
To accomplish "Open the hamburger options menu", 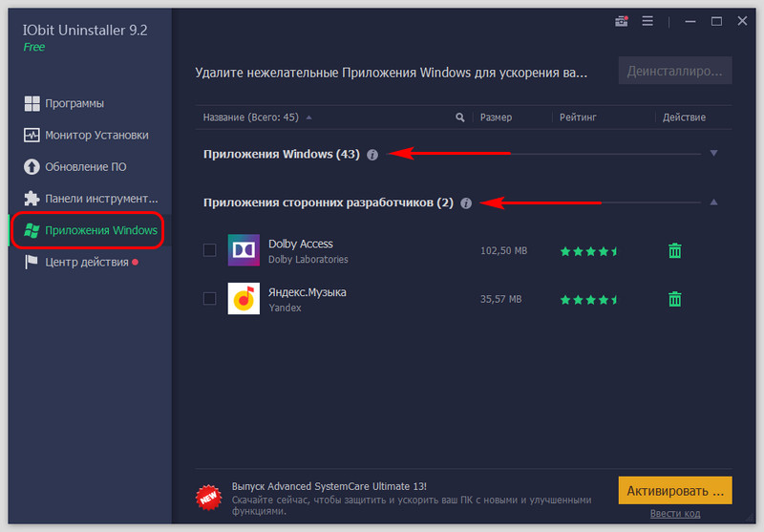I will point(647,21).
